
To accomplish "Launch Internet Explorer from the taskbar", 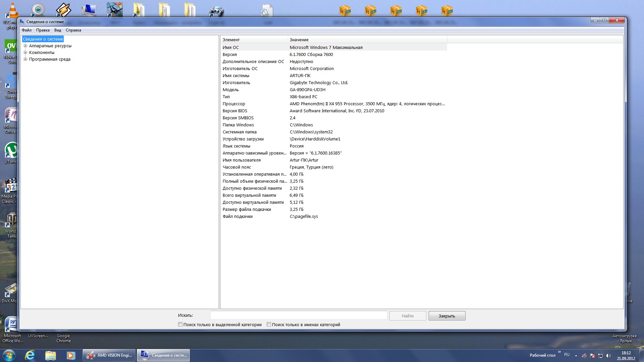I will tap(30, 355).
